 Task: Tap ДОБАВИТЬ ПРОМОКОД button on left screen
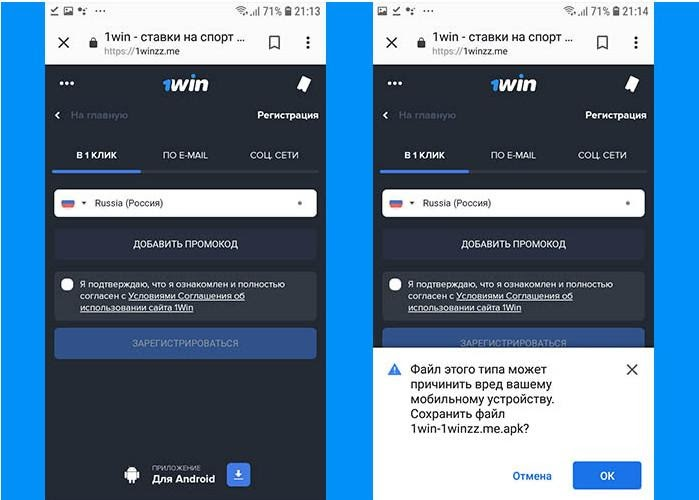[x=185, y=244]
